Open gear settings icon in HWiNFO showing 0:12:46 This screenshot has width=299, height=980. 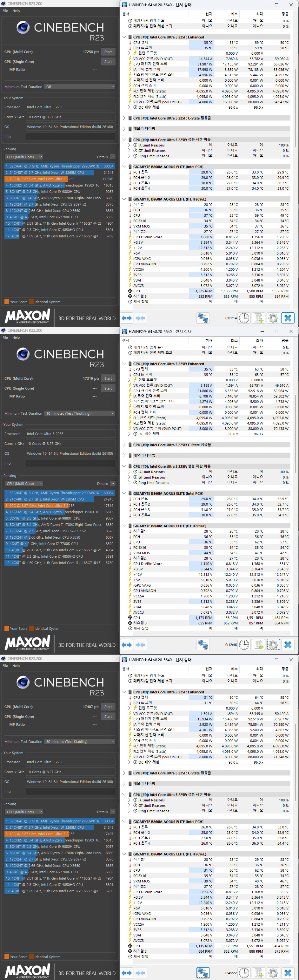(273, 645)
